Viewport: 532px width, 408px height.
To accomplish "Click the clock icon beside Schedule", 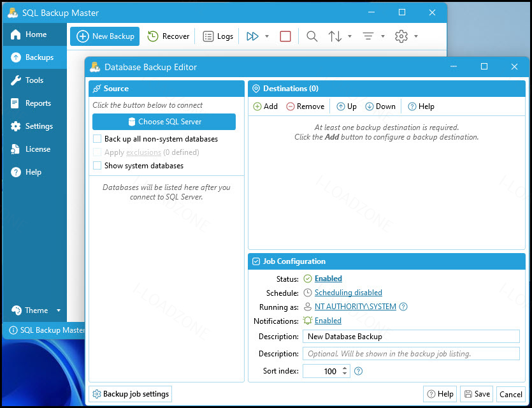I will (307, 293).
